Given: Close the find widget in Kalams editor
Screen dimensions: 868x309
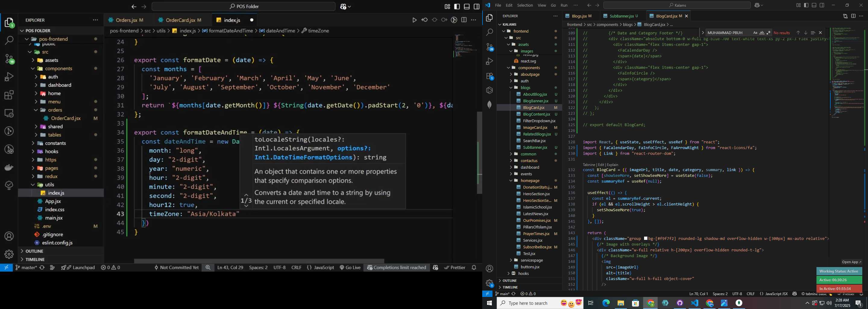Looking at the screenshot, I should (820, 33).
